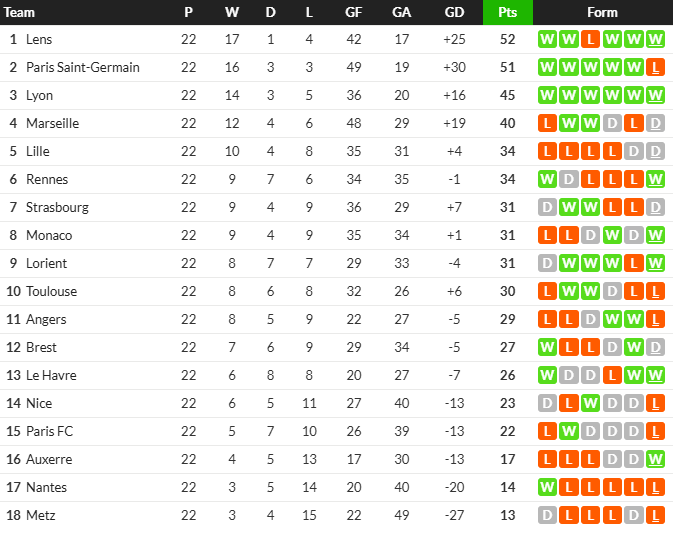Open Metz's first draw form badge

point(547,515)
